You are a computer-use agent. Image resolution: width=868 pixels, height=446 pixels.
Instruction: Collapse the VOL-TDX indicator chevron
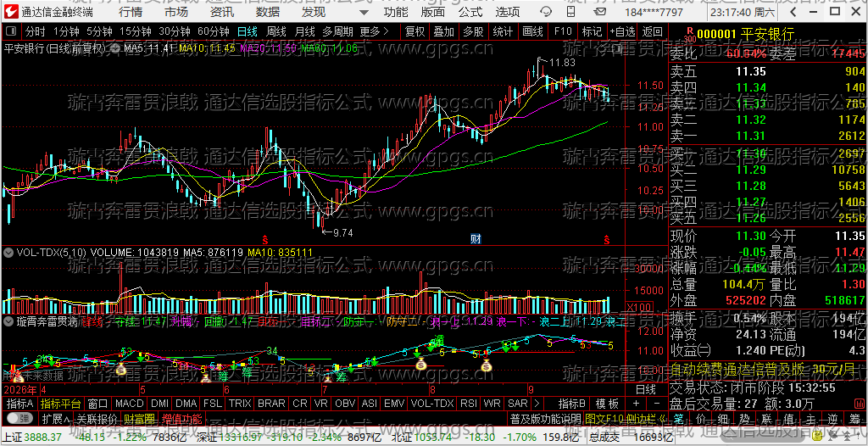click(8, 252)
